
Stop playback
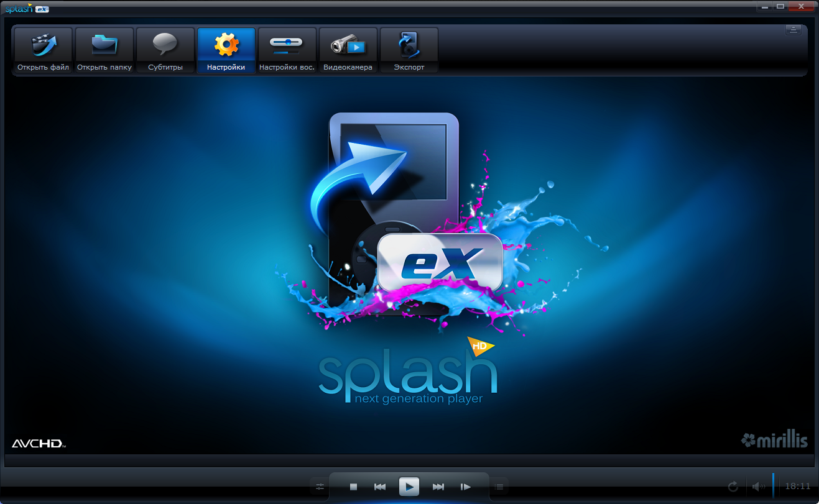coord(353,487)
